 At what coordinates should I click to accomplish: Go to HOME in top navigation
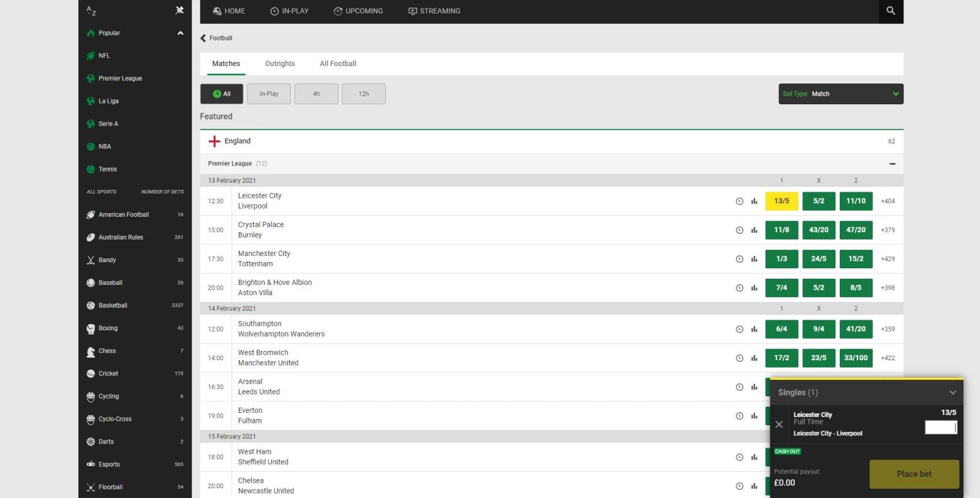[x=228, y=11]
